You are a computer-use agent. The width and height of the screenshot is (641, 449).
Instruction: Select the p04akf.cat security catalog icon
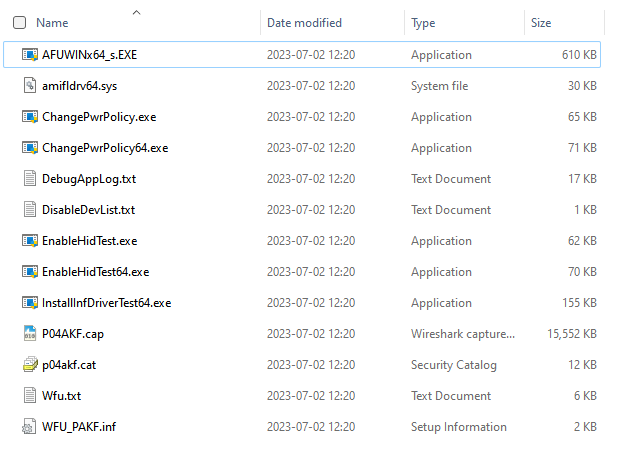(30, 365)
